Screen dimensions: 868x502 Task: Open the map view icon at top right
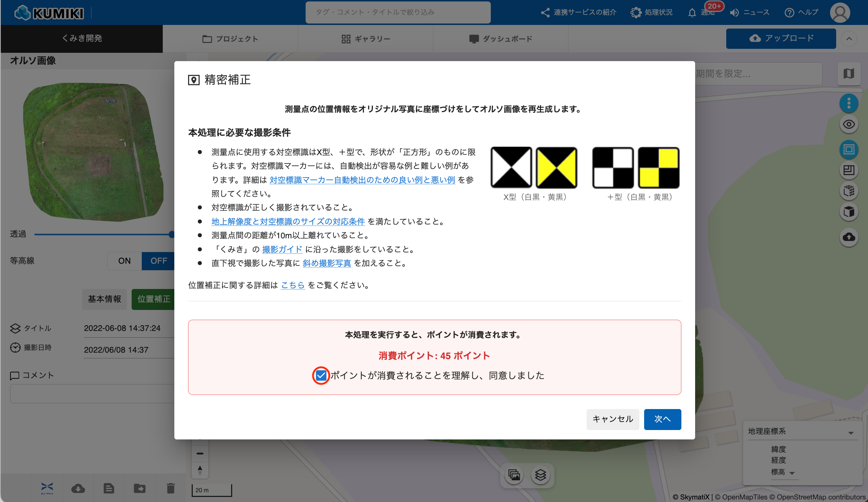848,74
